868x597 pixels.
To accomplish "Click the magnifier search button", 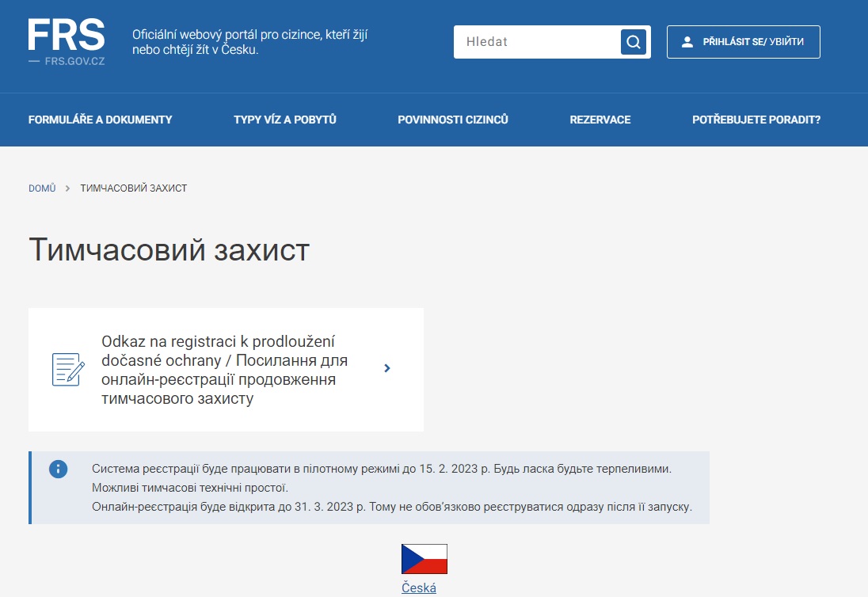I will 633,42.
